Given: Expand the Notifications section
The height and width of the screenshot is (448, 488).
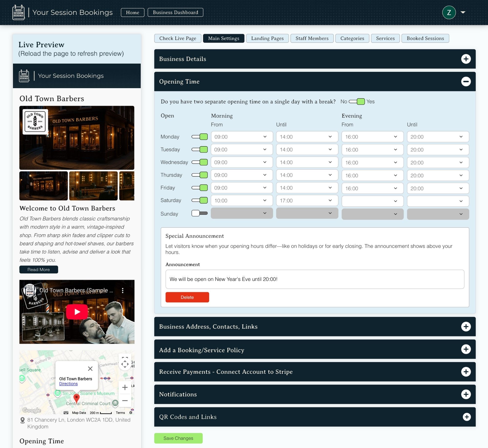Looking at the screenshot, I should click(x=466, y=394).
